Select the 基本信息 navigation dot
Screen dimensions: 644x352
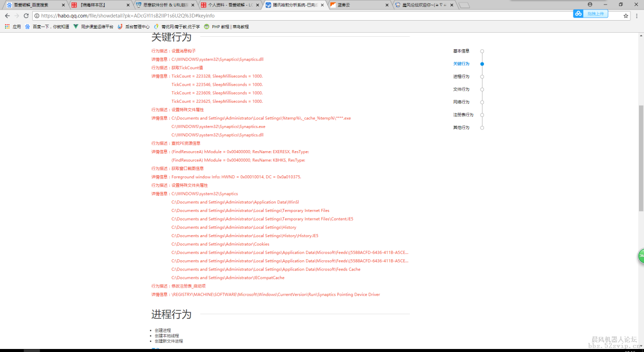(482, 51)
